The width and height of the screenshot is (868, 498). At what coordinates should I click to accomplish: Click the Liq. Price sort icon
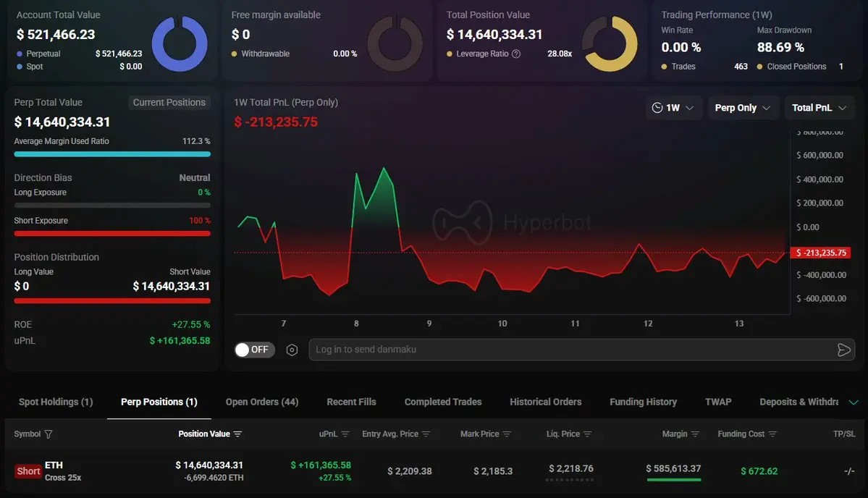588,434
